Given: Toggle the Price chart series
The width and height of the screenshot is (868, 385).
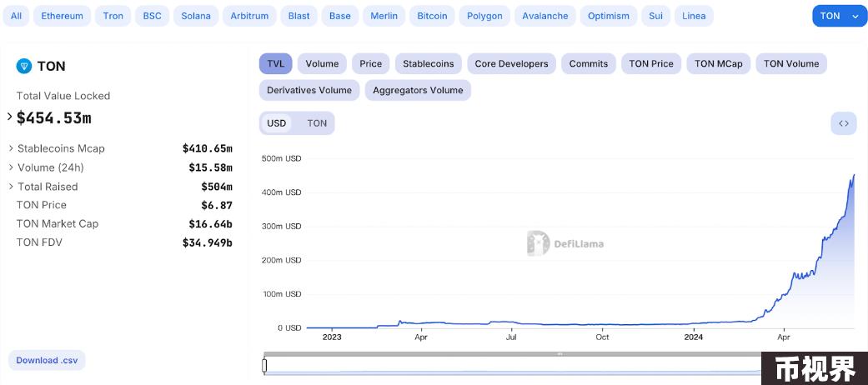Looking at the screenshot, I should (x=371, y=63).
